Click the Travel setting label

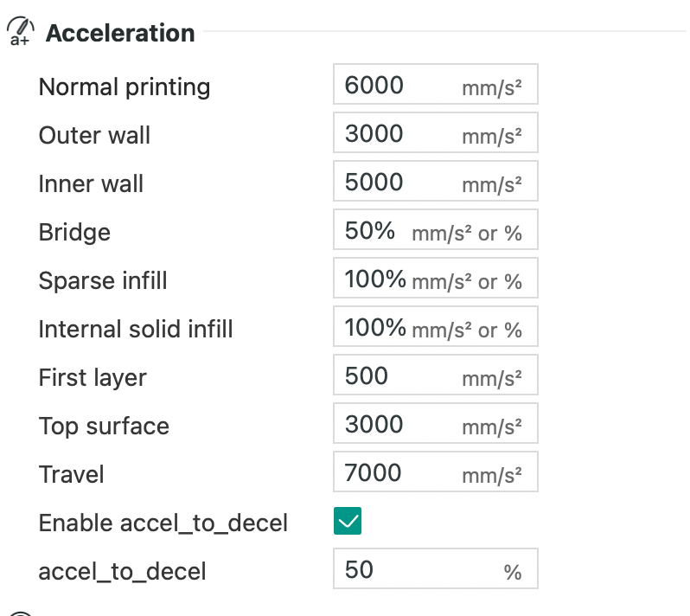point(71,474)
